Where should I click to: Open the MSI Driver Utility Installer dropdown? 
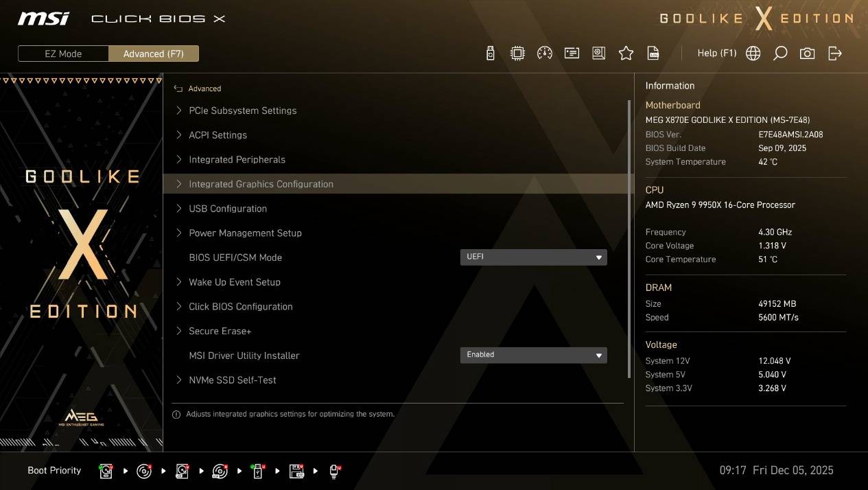tap(533, 355)
